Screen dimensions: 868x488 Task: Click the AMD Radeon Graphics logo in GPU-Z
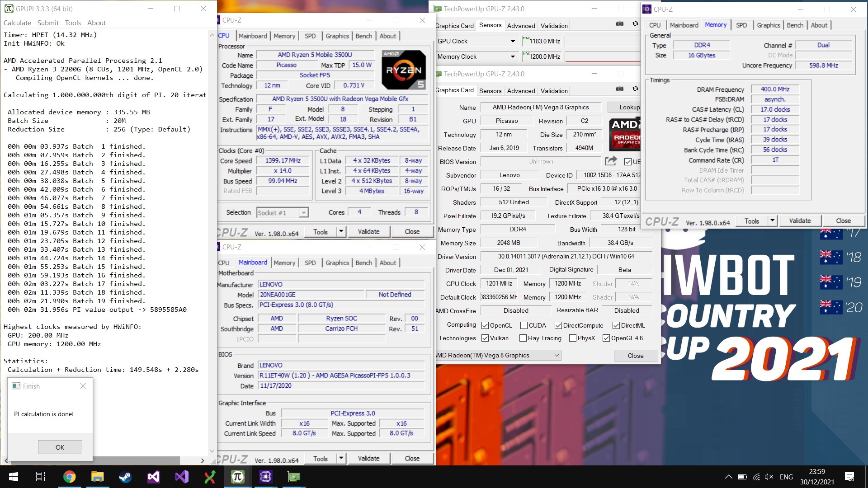click(x=624, y=134)
